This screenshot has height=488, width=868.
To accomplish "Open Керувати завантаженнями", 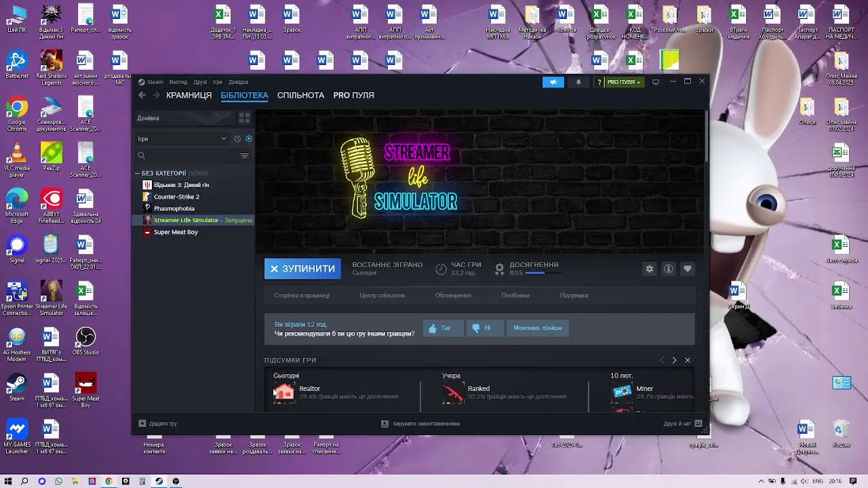I will pos(420,424).
